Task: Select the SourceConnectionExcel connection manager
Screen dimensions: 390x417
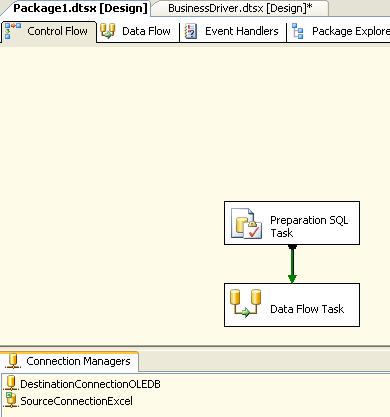Action: point(69,401)
